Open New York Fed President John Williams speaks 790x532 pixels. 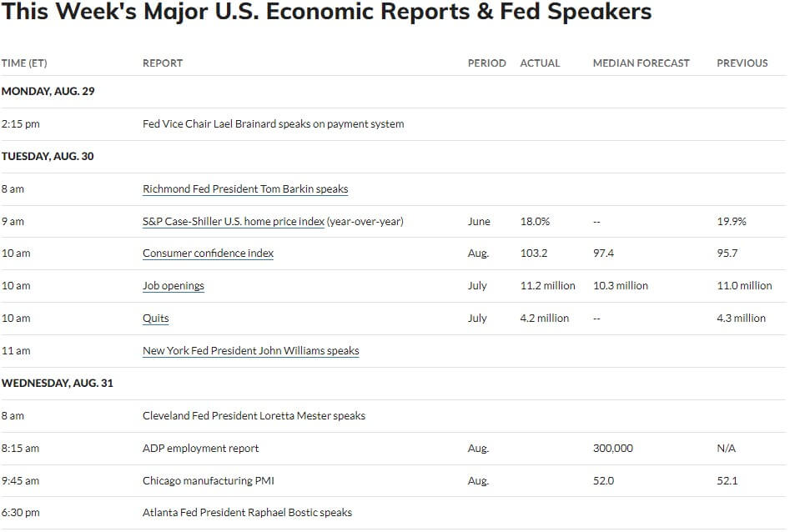[251, 350]
